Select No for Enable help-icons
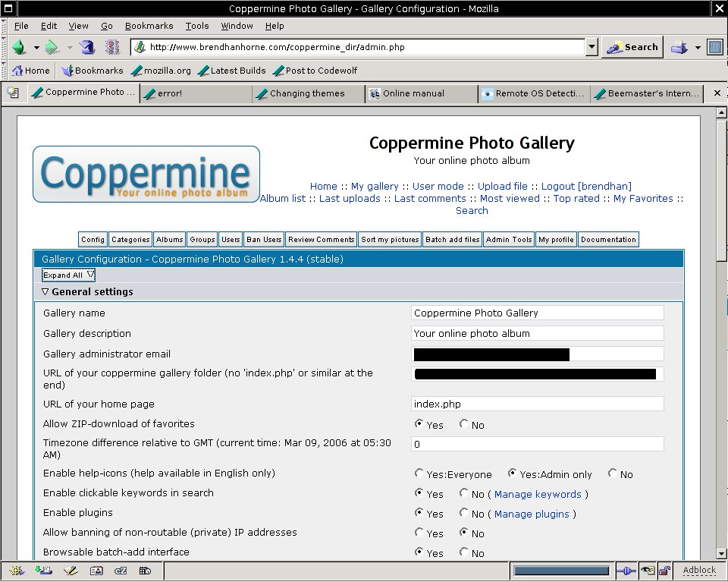This screenshot has width=728, height=582. (x=613, y=473)
